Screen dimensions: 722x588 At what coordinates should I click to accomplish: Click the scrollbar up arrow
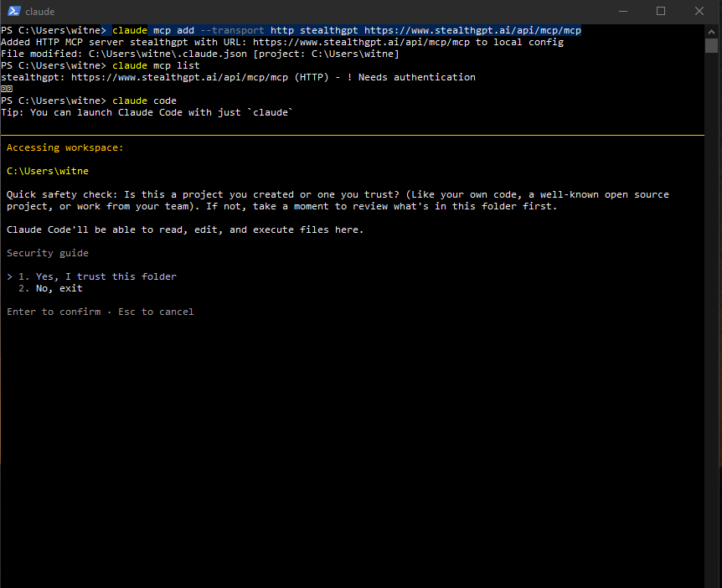711,32
